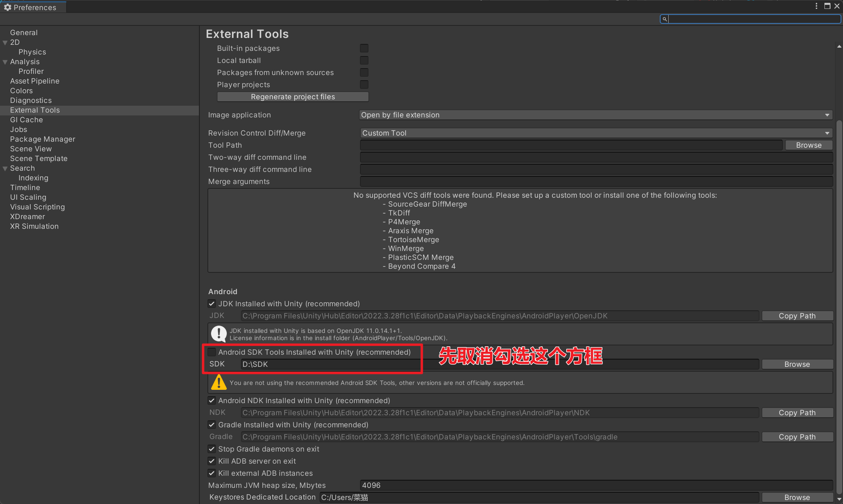843x504 pixels.
Task: Enable Android SDK Tools Installed with Unity
Action: coord(212,352)
